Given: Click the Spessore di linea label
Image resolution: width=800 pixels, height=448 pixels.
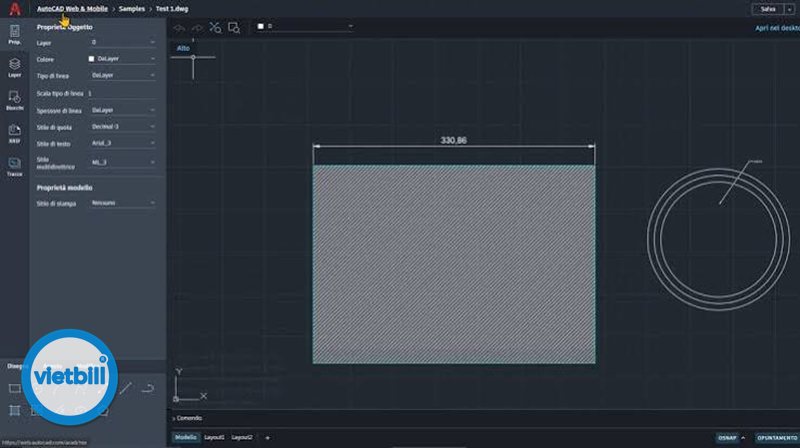Looking at the screenshot, I should coord(59,111).
